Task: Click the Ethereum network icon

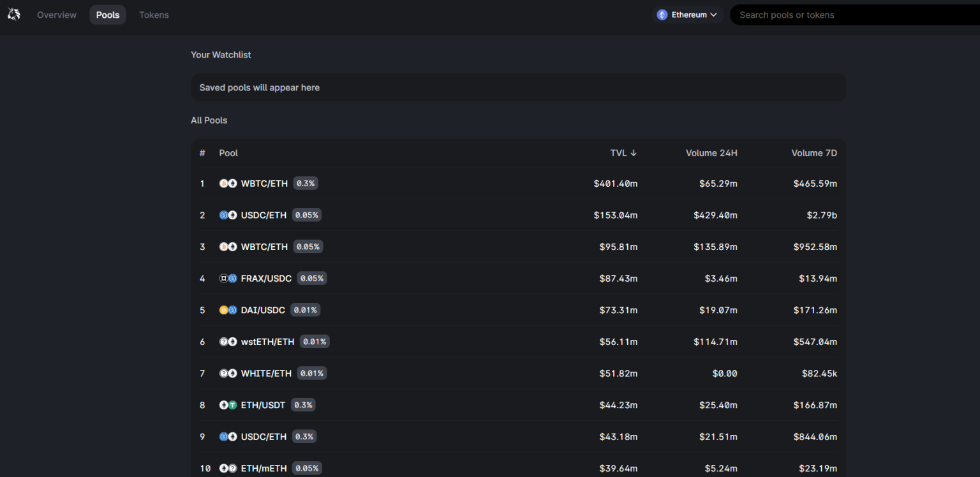Action: pos(662,15)
